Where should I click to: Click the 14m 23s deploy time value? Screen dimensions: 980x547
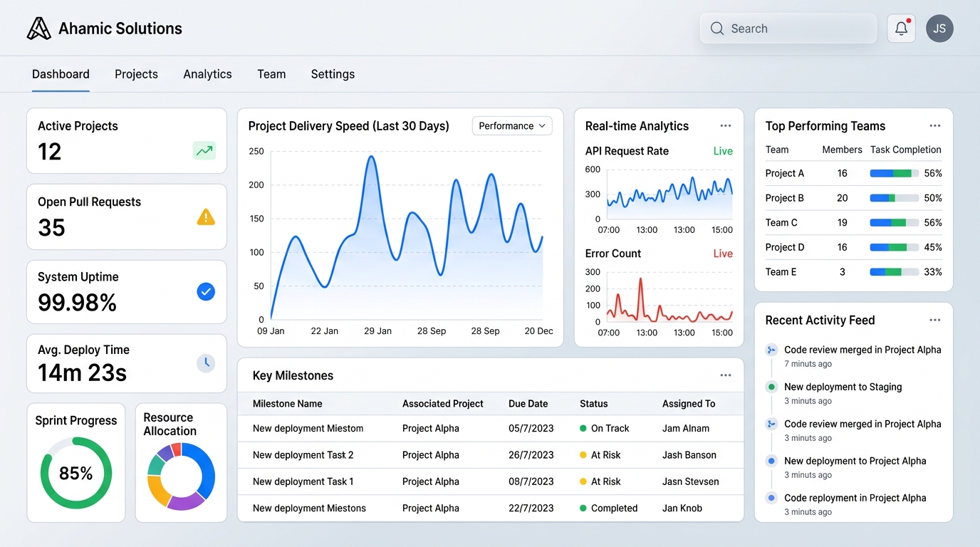(x=83, y=373)
